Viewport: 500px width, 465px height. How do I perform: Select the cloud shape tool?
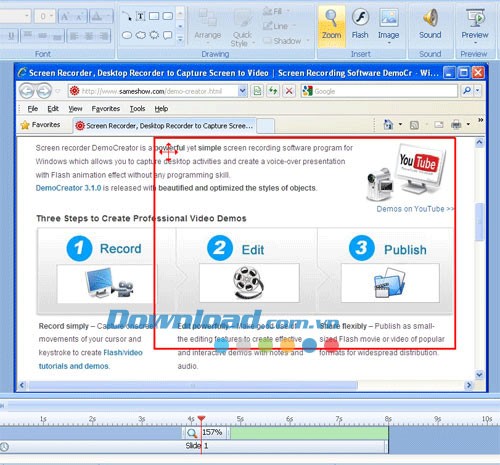click(x=140, y=35)
